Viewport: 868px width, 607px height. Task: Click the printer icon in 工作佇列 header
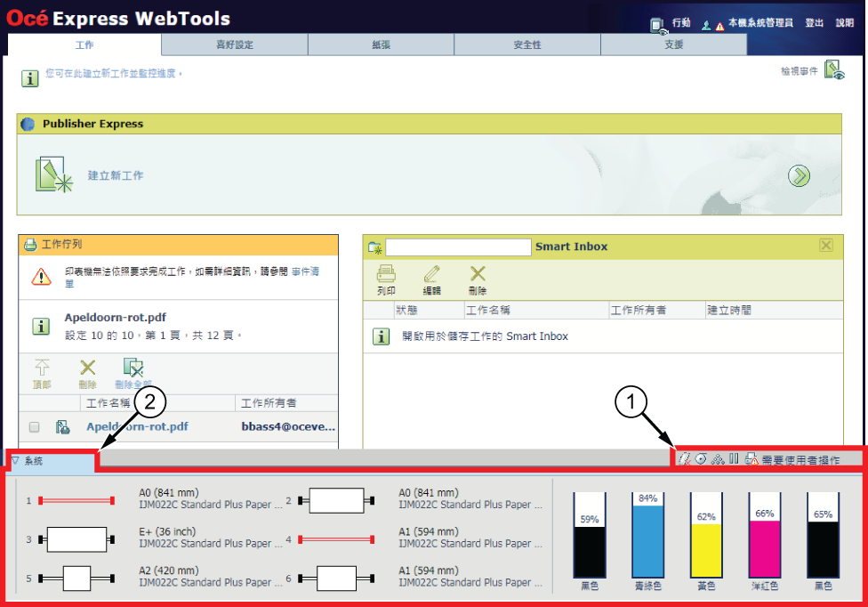(30, 244)
